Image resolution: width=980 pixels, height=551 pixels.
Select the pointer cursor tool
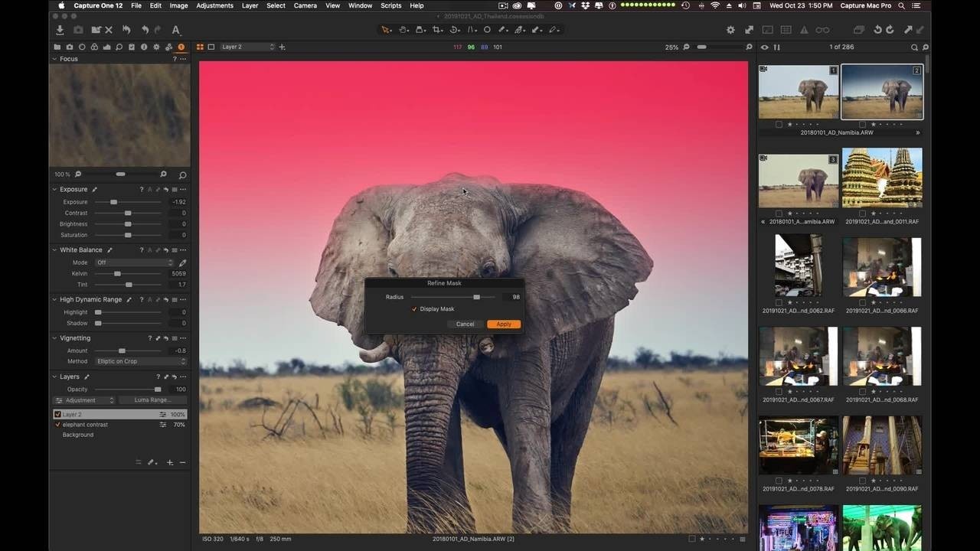pyautogui.click(x=386, y=30)
